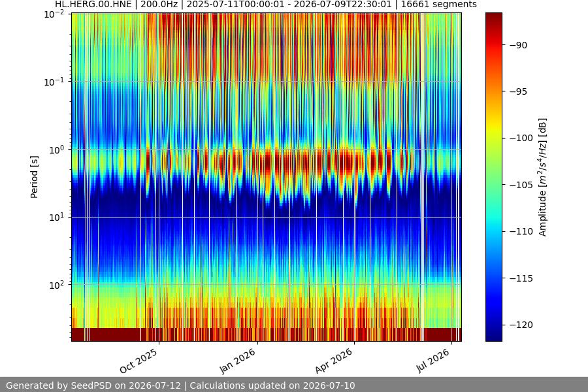Screen dimensions: 588x392
Task: Click the 10^2 y-axis tick label
Action: pyautogui.click(x=56, y=285)
